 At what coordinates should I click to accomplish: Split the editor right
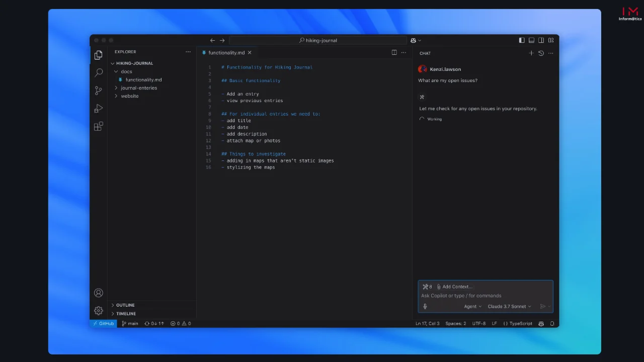(394, 52)
